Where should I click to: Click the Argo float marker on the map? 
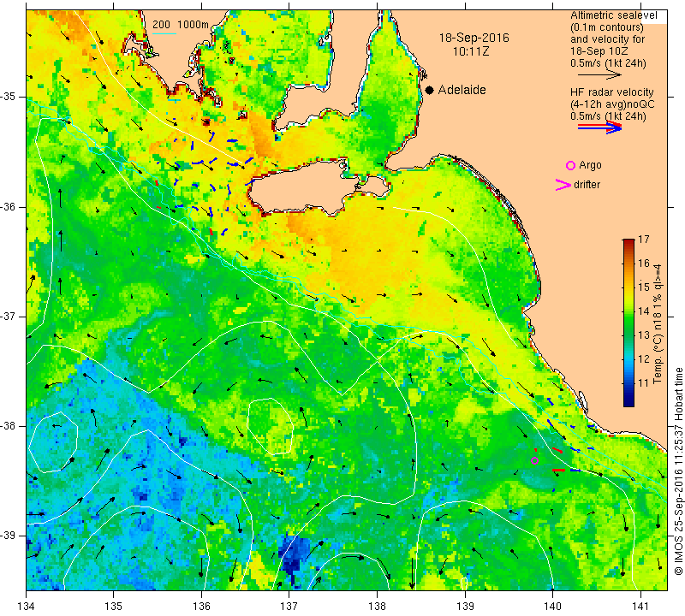click(x=534, y=460)
